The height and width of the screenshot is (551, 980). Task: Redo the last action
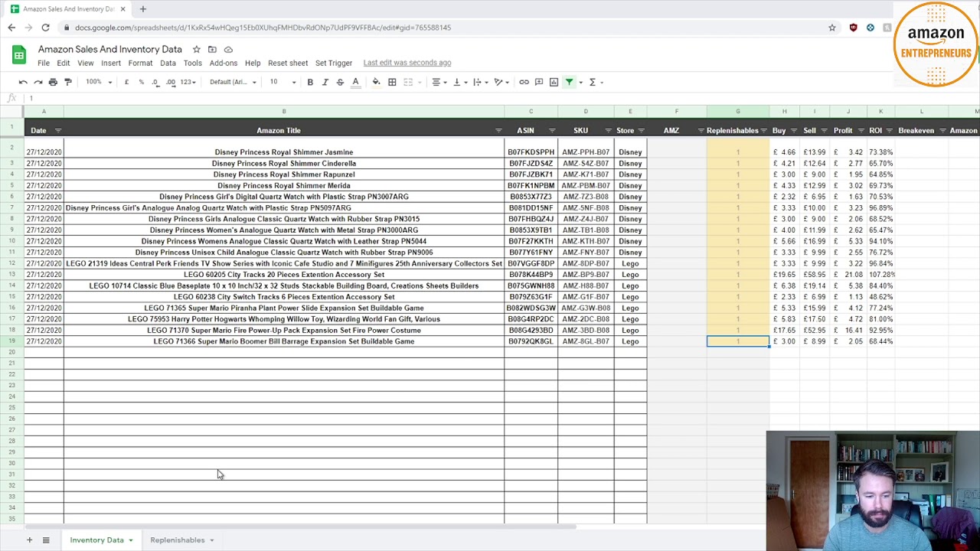[38, 82]
